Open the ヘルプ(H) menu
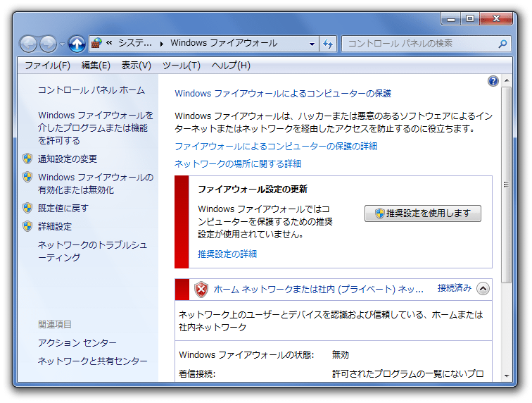Image resolution: width=532 pixels, height=403 pixels. click(231, 66)
